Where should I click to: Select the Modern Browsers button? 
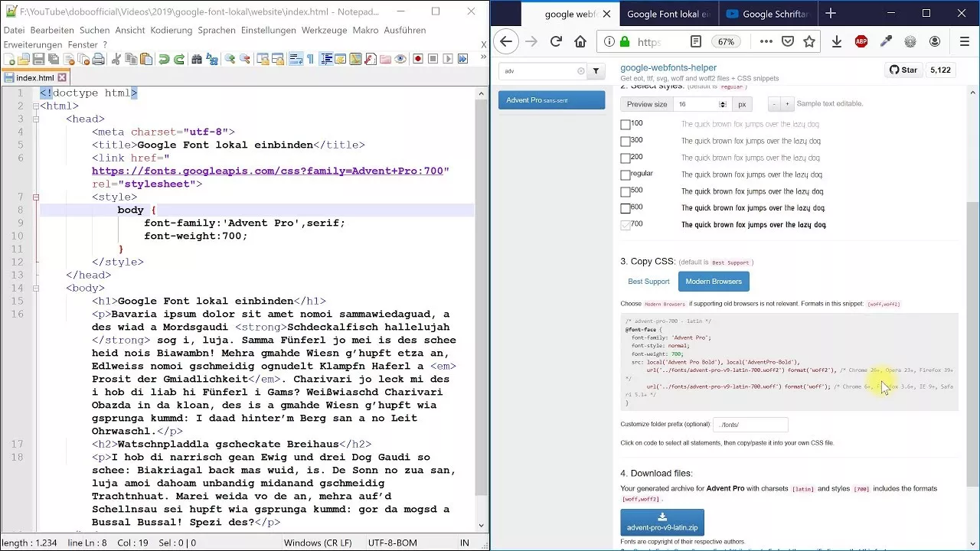[713, 281]
